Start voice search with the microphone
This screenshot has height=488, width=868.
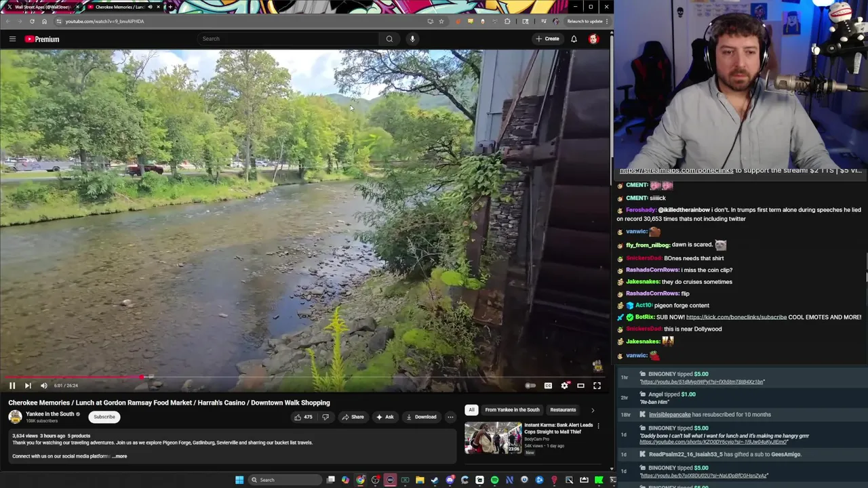pos(412,39)
